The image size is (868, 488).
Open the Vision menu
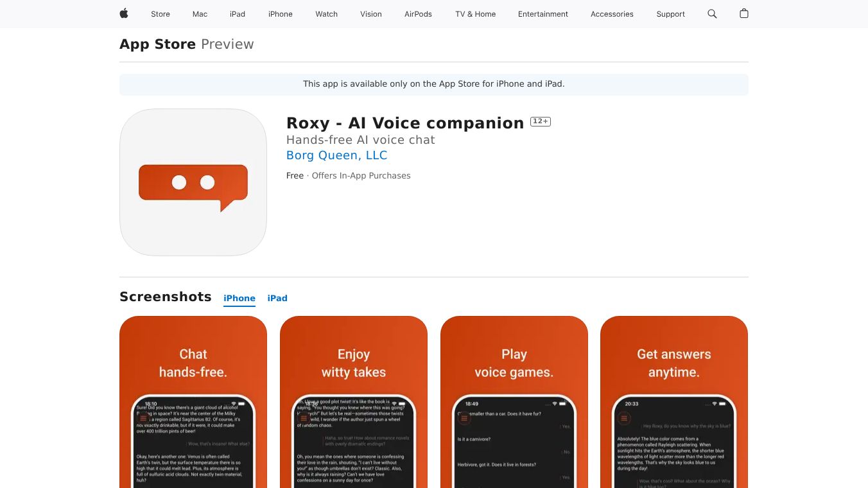(x=371, y=14)
